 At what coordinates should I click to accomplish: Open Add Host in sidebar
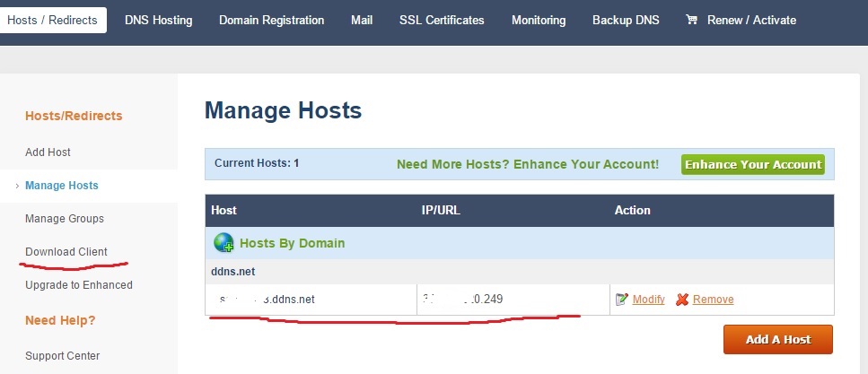[48, 152]
